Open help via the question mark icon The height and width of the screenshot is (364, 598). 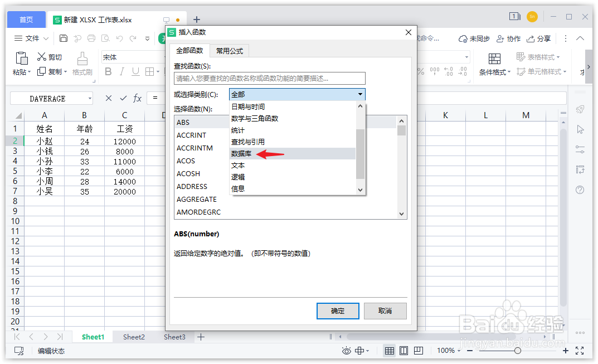pos(580,190)
